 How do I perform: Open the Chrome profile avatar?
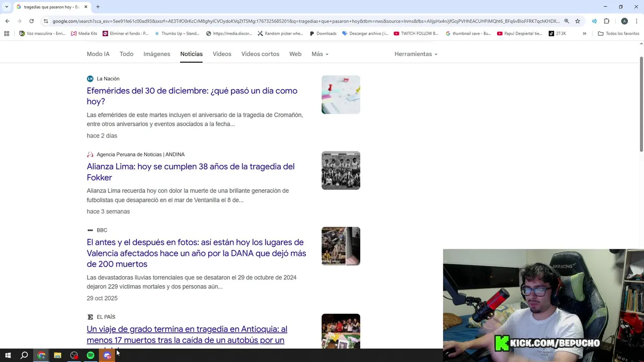(x=624, y=21)
